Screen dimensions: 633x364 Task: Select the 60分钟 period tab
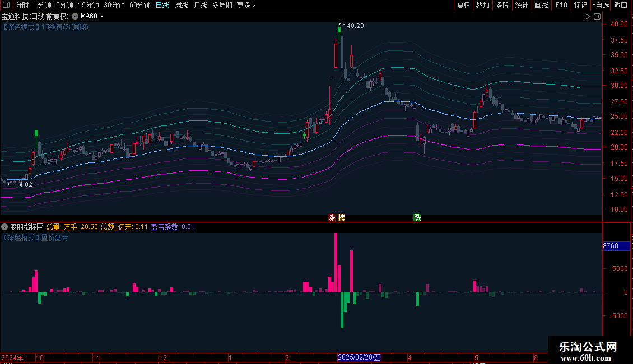(x=140, y=5)
